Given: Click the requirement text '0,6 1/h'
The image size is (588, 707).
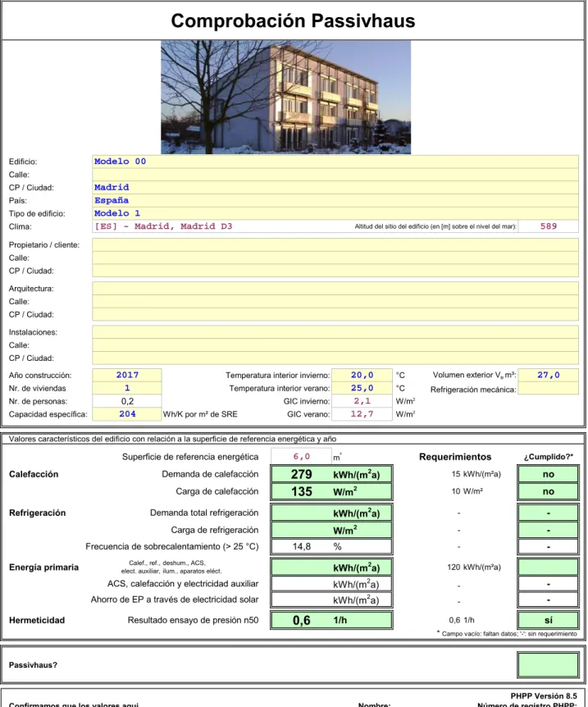Looking at the screenshot, I should pyautogui.click(x=462, y=620).
